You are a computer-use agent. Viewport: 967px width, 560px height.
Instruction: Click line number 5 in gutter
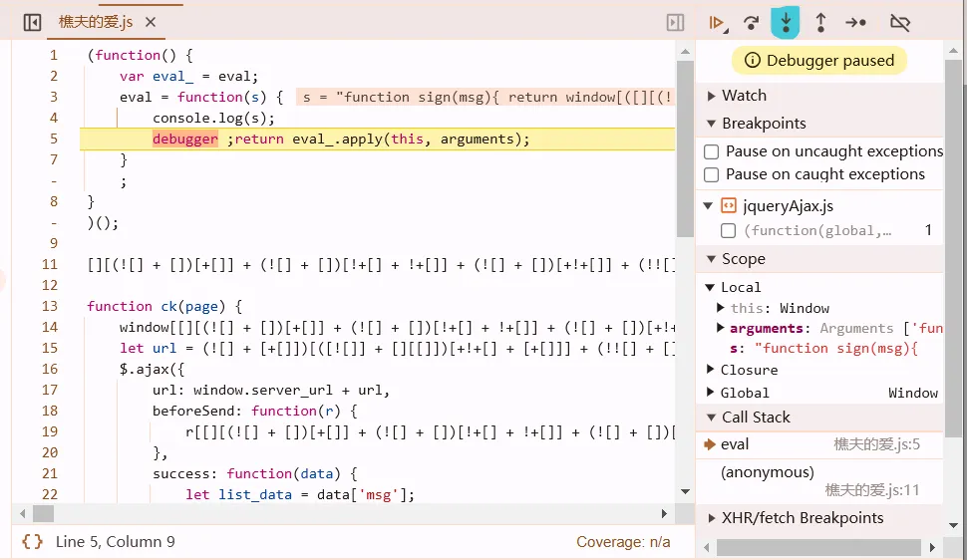pos(54,139)
